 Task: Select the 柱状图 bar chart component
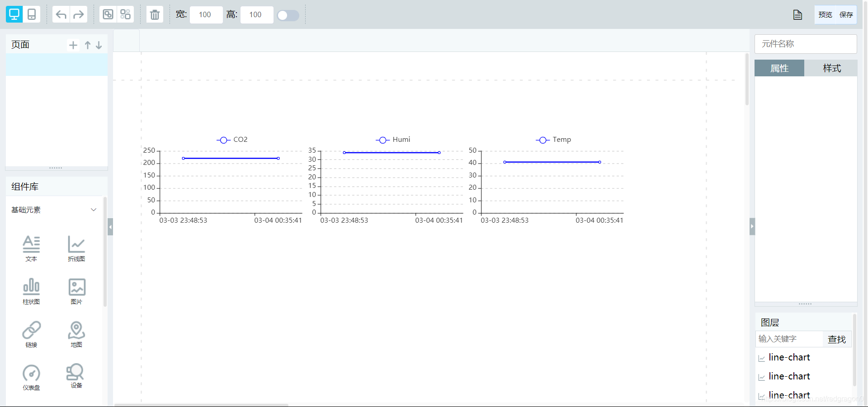point(31,291)
